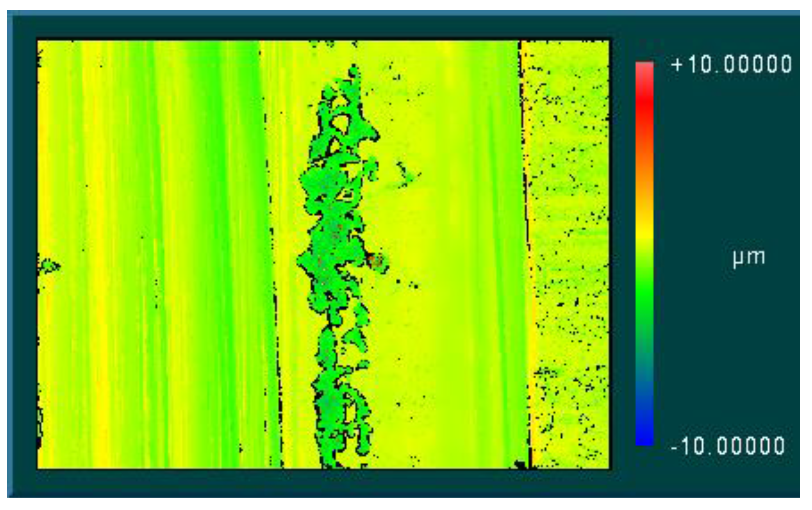Click the +10.00000 upper scale value
Viewport: 812px width, 510px height.
tap(731, 65)
